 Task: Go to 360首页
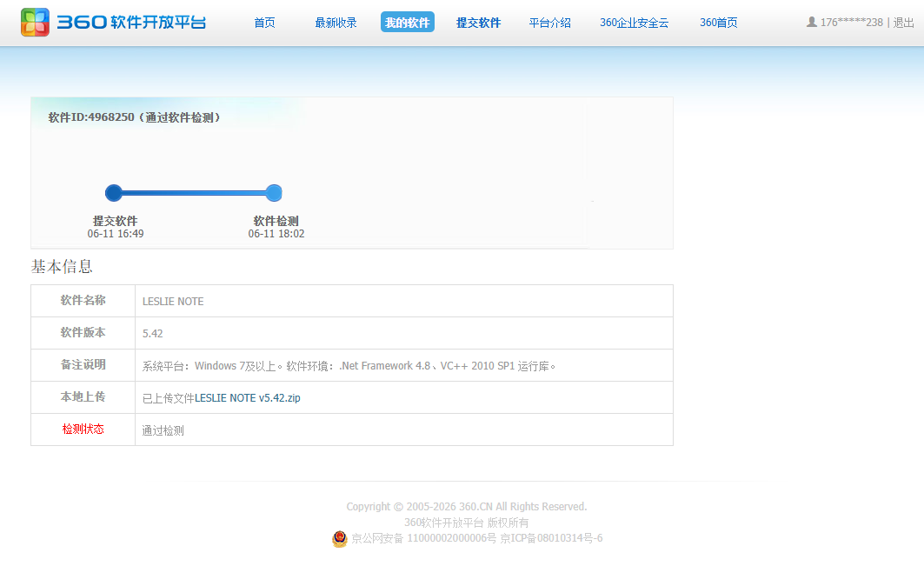tap(718, 23)
